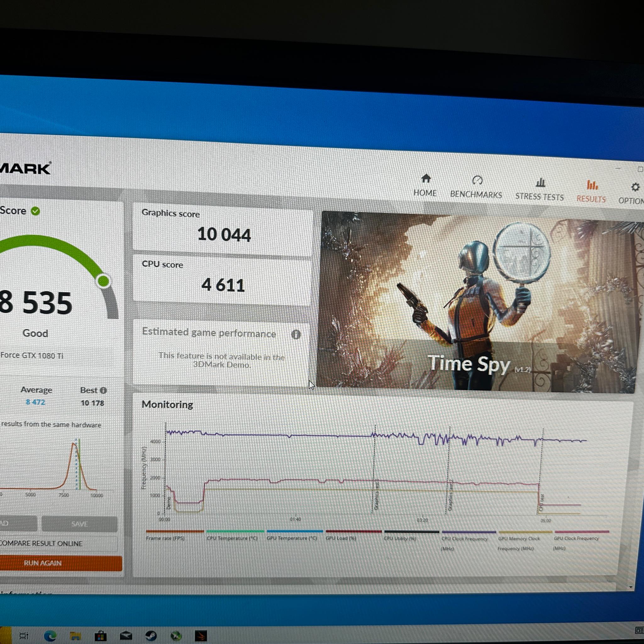Toggle the GPU Clock Frequency (MHz) legend series
Viewport: 644px width, 644px height.
pos(581,541)
